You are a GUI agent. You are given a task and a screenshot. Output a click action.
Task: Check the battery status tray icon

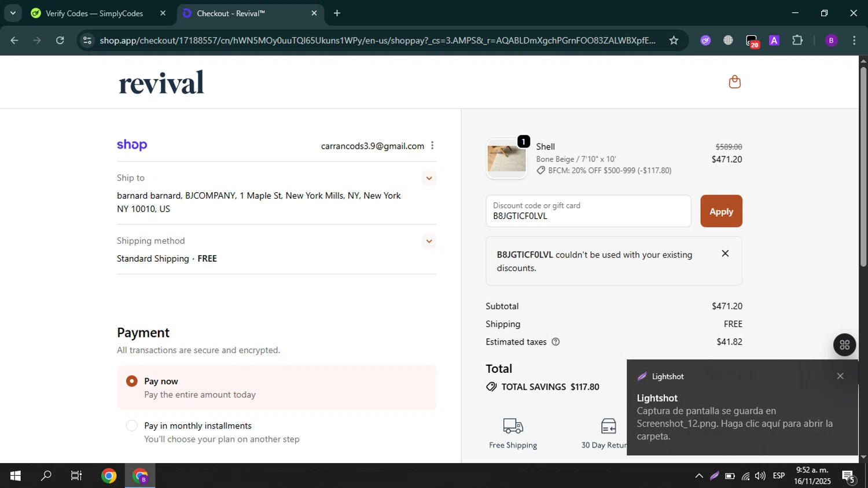point(730,476)
